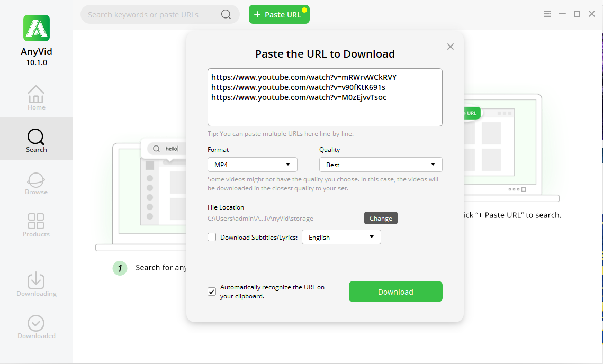Click inside the URL list text area
This screenshot has width=603, height=364.
click(325, 97)
